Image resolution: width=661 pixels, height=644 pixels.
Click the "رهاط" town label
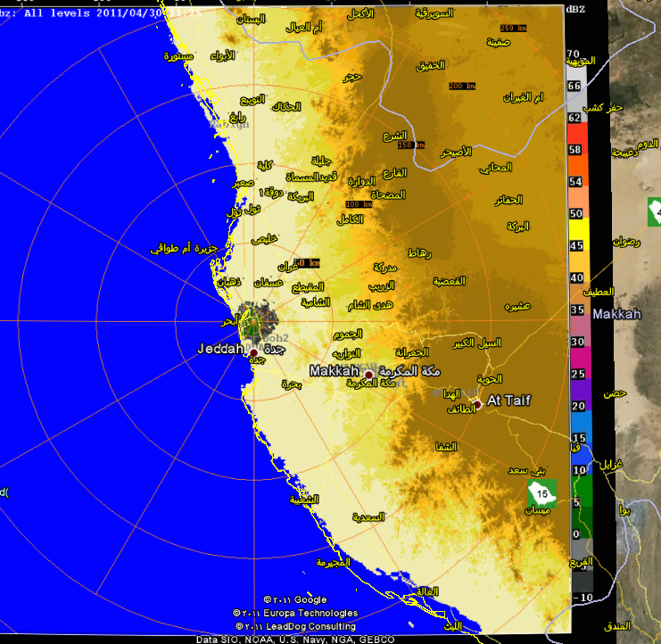(x=419, y=253)
